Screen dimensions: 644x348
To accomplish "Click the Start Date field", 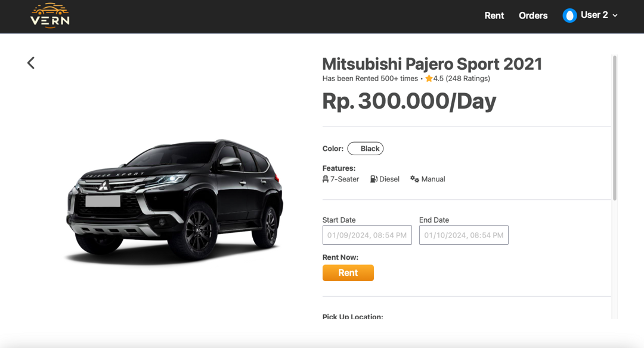I will (367, 235).
